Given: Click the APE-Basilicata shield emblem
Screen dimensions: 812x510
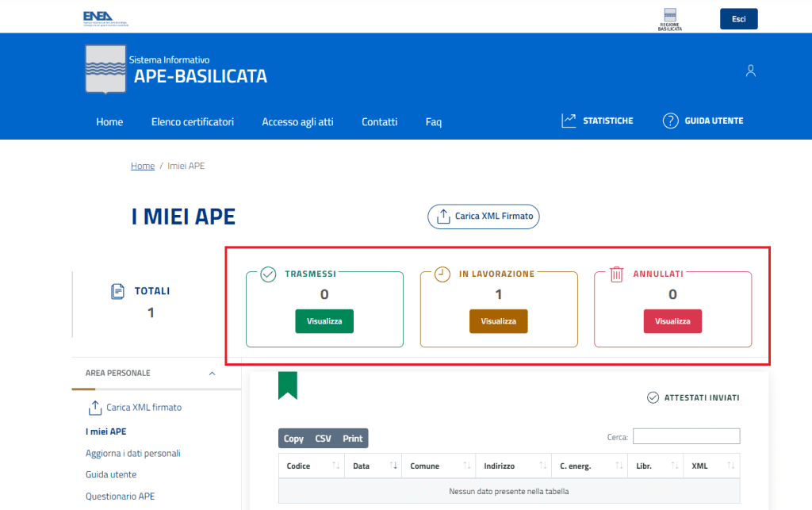Looking at the screenshot, I should coord(105,69).
